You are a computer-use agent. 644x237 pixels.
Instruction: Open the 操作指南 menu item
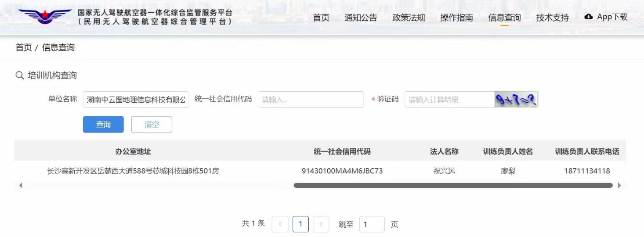(456, 18)
